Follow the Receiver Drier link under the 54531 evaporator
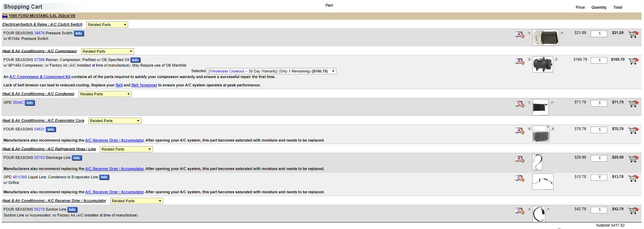This screenshot has width=644, height=229. pos(114,141)
